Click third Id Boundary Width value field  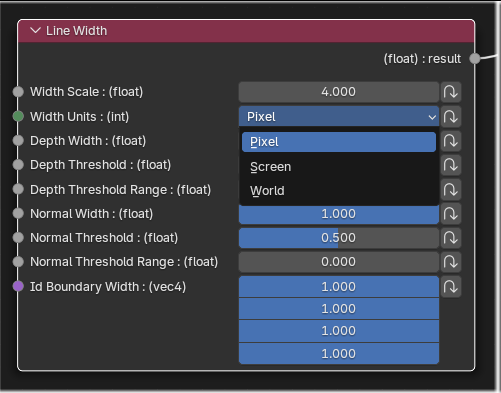click(339, 331)
